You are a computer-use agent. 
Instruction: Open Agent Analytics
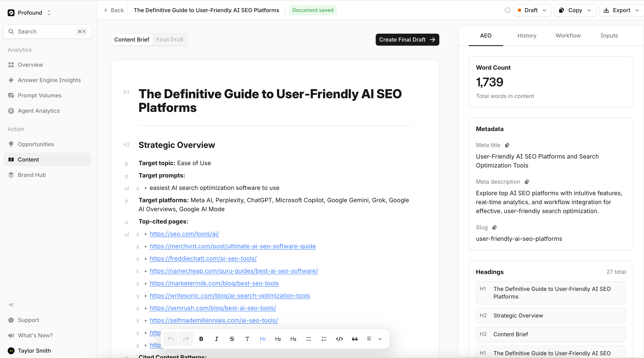coord(48,111)
